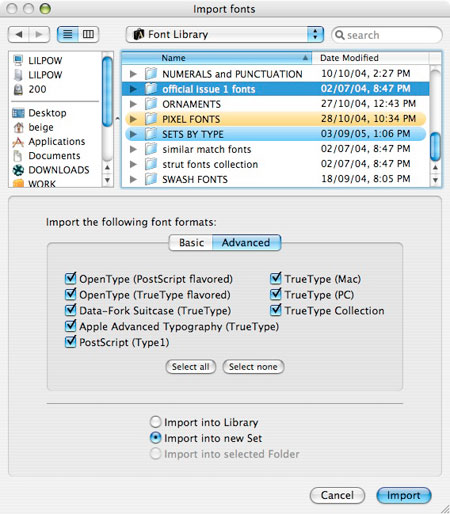Open the Font Library location dropdown
The image size is (450, 514).
click(225, 34)
